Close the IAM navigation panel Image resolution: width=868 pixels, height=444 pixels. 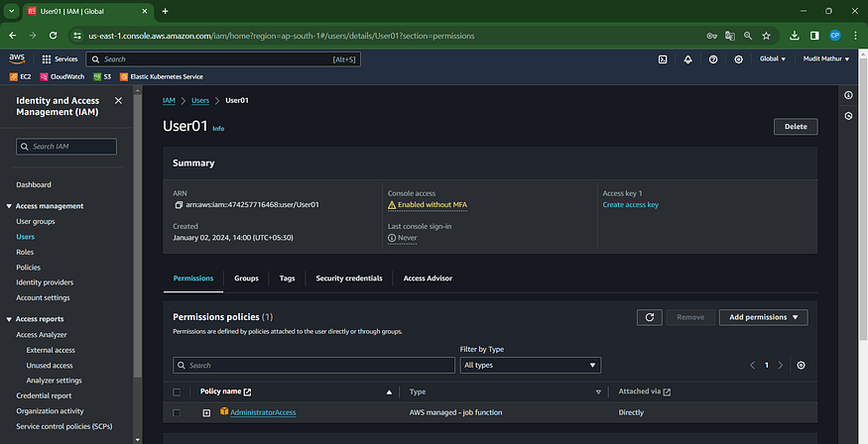[x=118, y=101]
